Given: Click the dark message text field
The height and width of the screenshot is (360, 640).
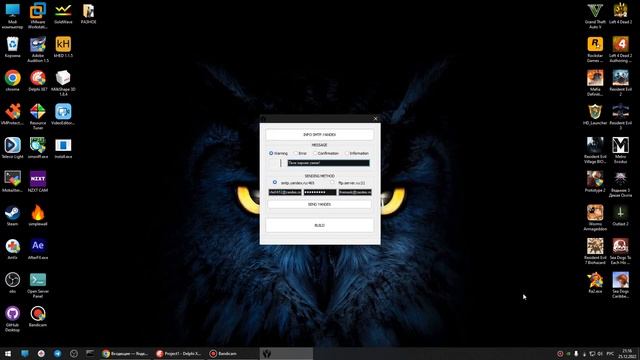Looking at the screenshot, I should click(329, 163).
